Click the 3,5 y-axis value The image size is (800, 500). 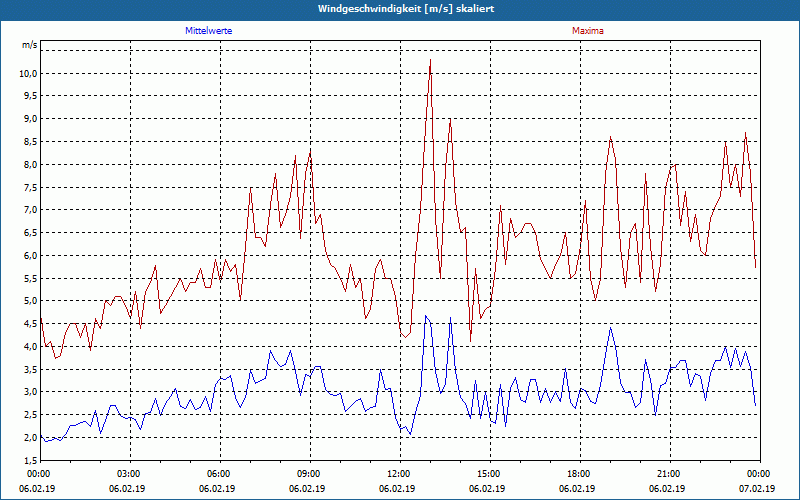[31, 369]
